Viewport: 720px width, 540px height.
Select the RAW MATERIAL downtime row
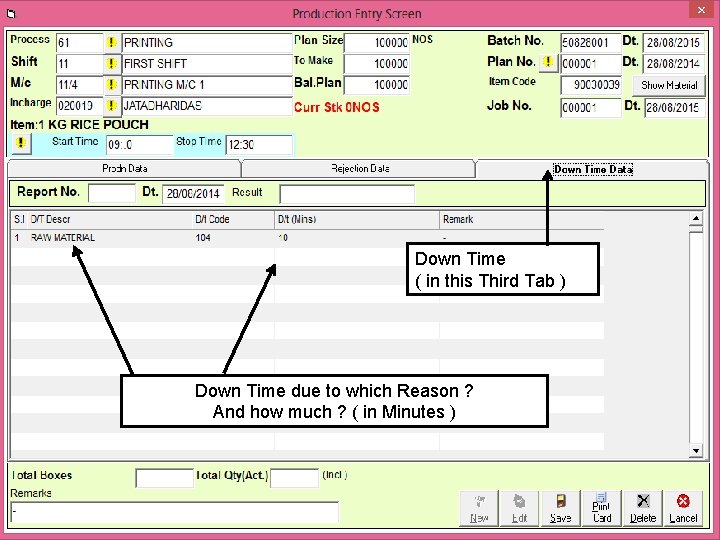[307, 238]
